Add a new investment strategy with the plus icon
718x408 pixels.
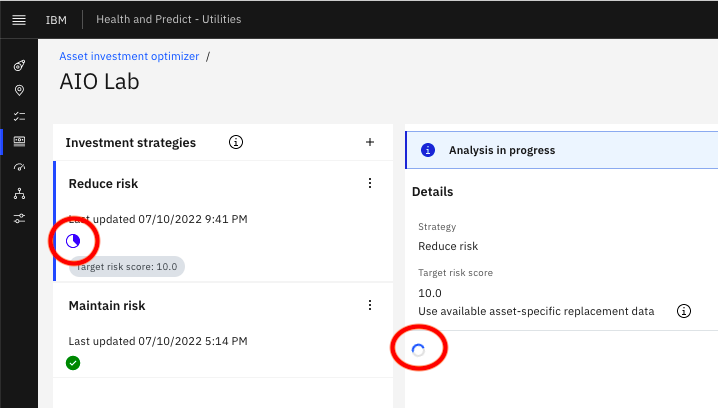tap(370, 142)
